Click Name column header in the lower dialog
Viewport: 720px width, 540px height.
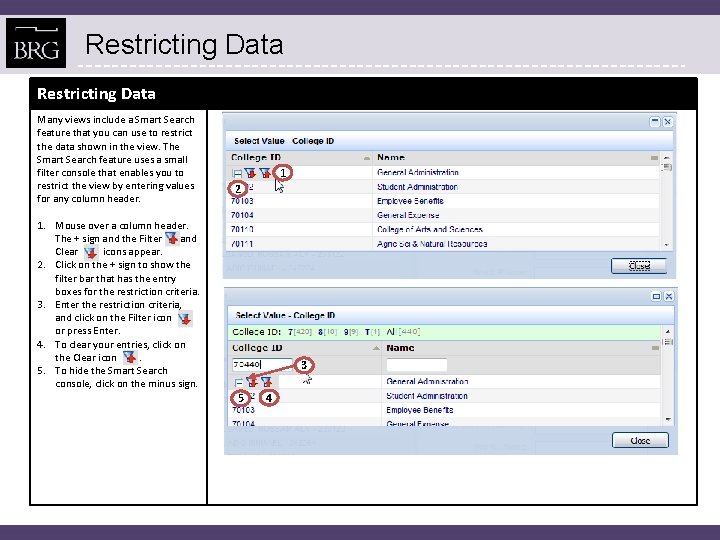click(400, 348)
